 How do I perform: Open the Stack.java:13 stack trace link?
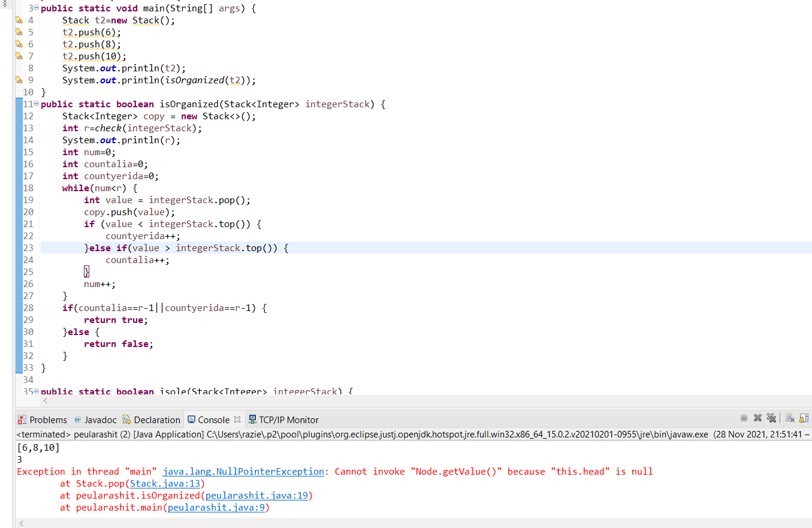[167, 484]
